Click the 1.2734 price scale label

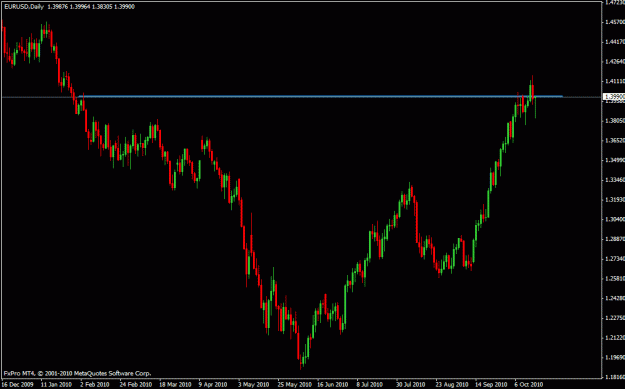point(615,259)
